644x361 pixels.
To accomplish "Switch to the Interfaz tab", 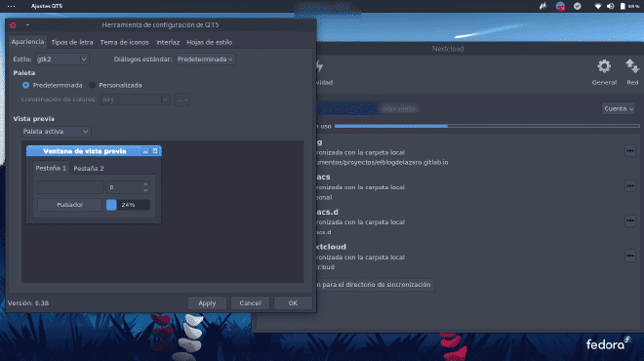I will click(x=168, y=42).
